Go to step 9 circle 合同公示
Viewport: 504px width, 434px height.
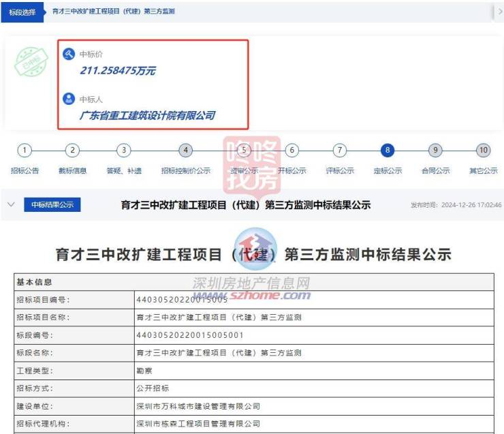pos(435,150)
